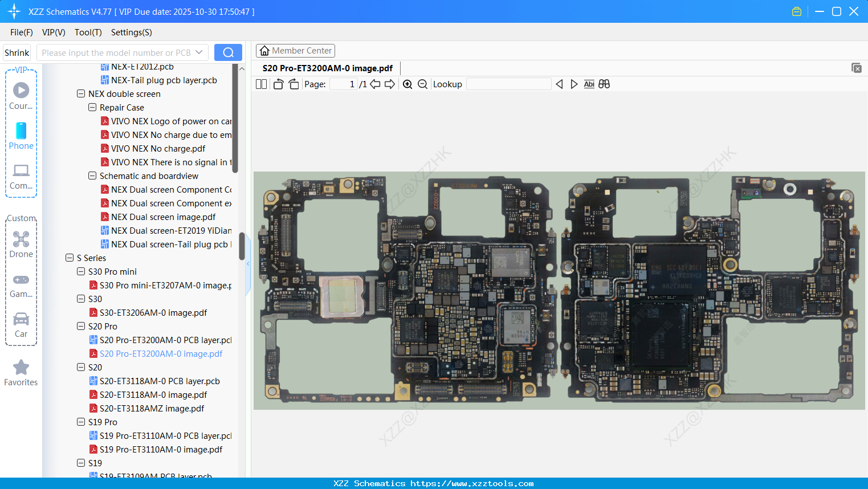Zoom in on the PDF image
868x489 pixels.
(x=407, y=84)
